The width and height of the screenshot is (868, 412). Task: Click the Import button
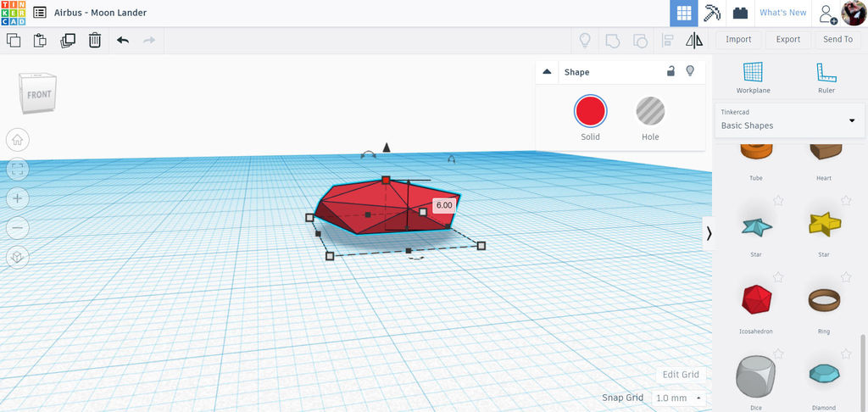tap(738, 39)
